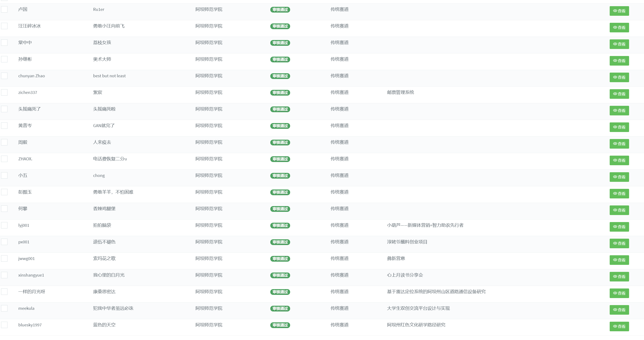The image size is (644, 340).
Task: Check the checkbox for 卢国
Action: click(x=4, y=10)
